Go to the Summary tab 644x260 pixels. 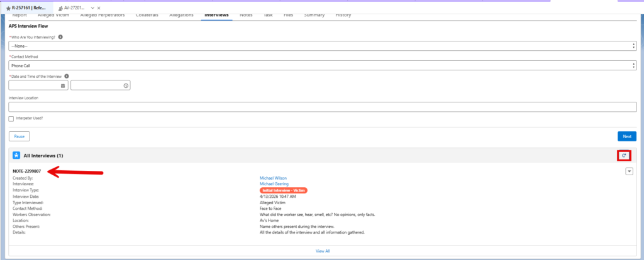pos(314,15)
